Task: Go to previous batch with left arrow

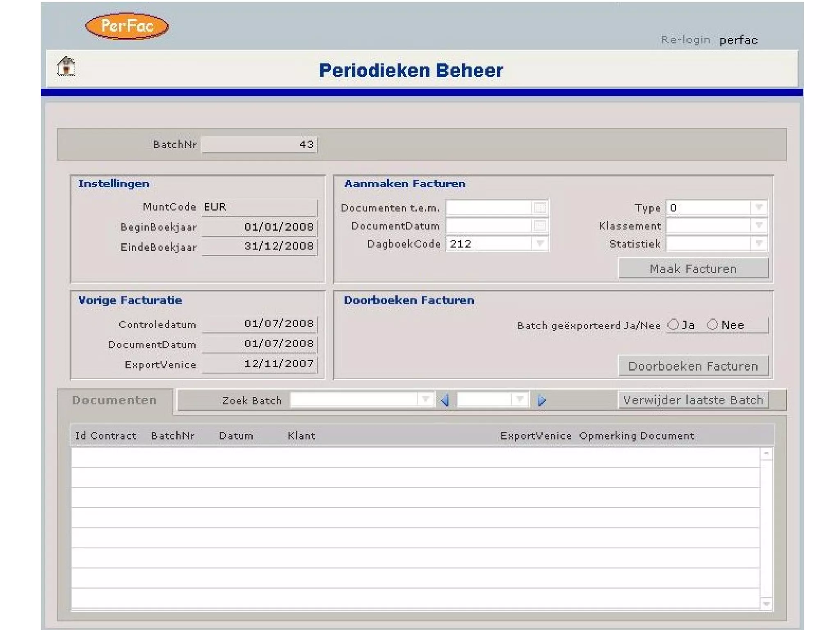Action: pos(445,400)
